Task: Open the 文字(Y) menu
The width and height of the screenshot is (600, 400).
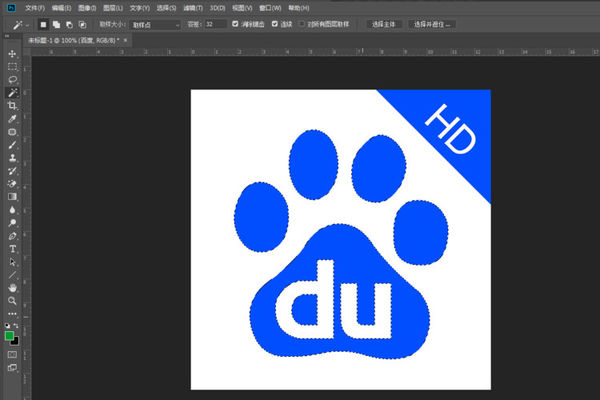Action: (140, 8)
